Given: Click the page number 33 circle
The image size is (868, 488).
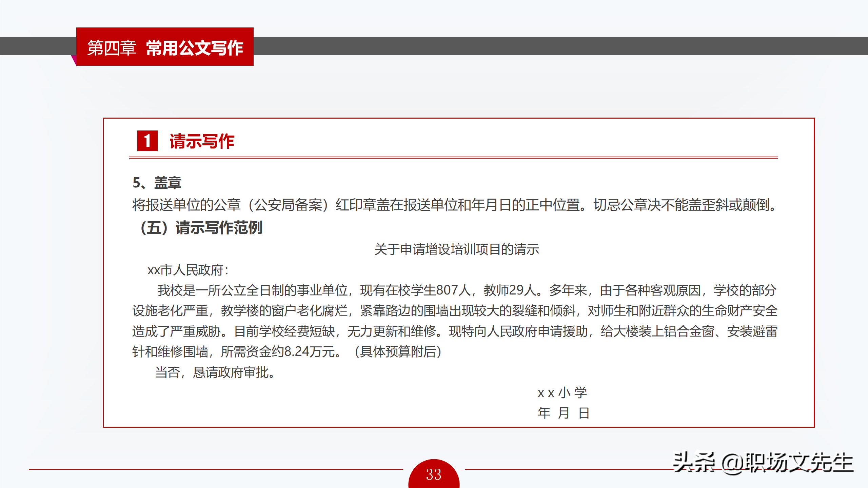Looking at the screenshot, I should tap(434, 474).
